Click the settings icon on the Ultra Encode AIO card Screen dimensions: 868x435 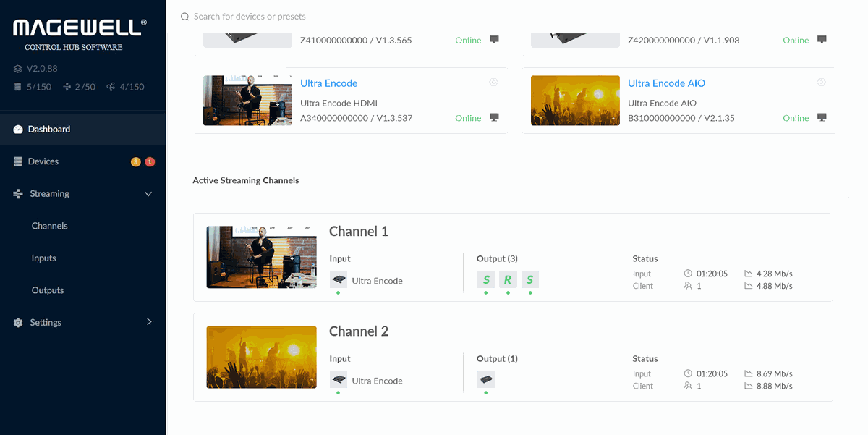pyautogui.click(x=821, y=83)
